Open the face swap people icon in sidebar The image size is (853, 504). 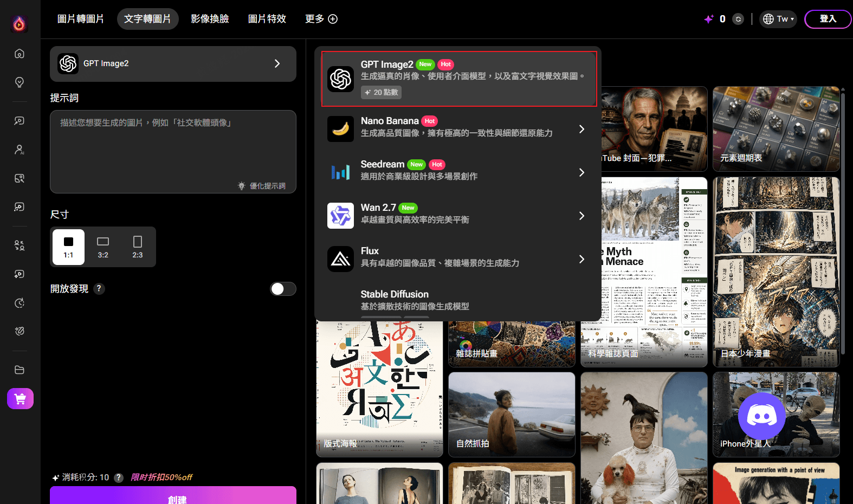tap(20, 245)
